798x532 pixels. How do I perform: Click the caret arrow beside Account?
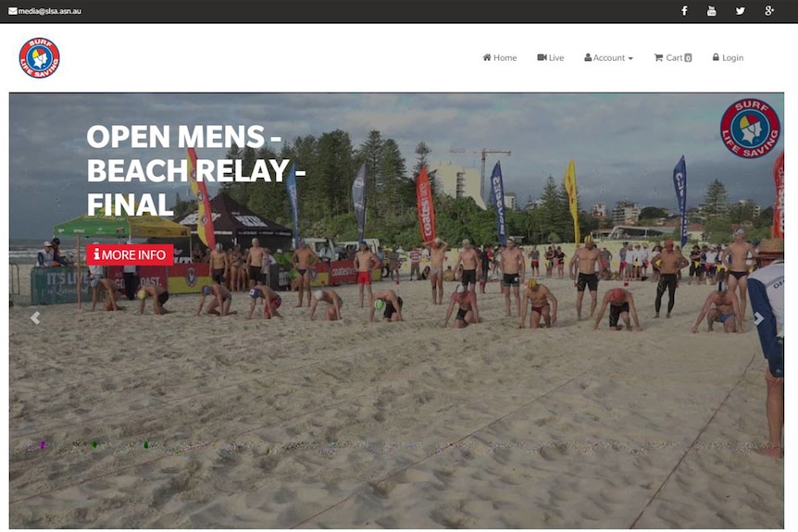[630, 58]
